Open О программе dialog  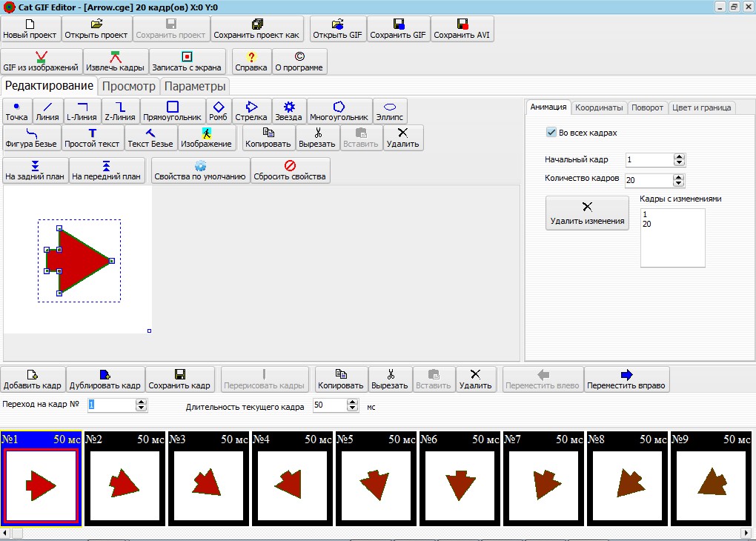click(x=299, y=62)
